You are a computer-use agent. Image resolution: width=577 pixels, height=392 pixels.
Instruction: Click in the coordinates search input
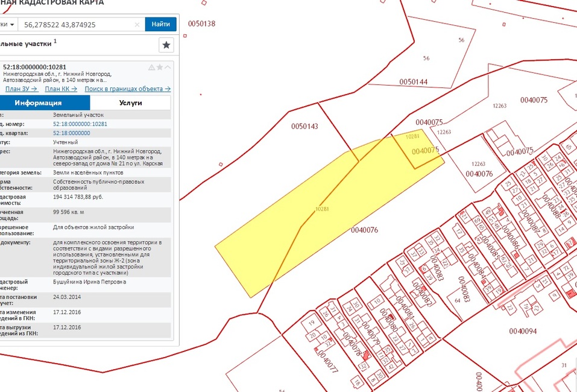[75, 25]
